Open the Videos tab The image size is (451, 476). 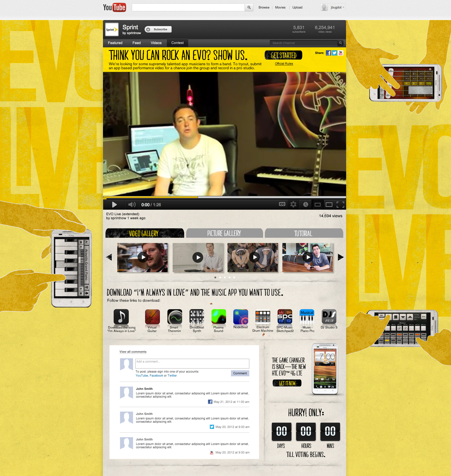(x=156, y=43)
